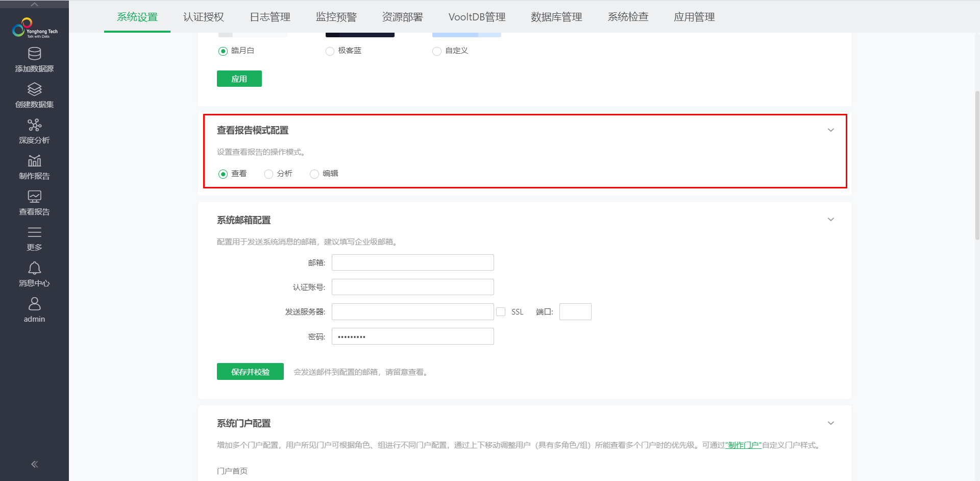
Task: Switch to 资源部署 tab
Action: [402, 17]
